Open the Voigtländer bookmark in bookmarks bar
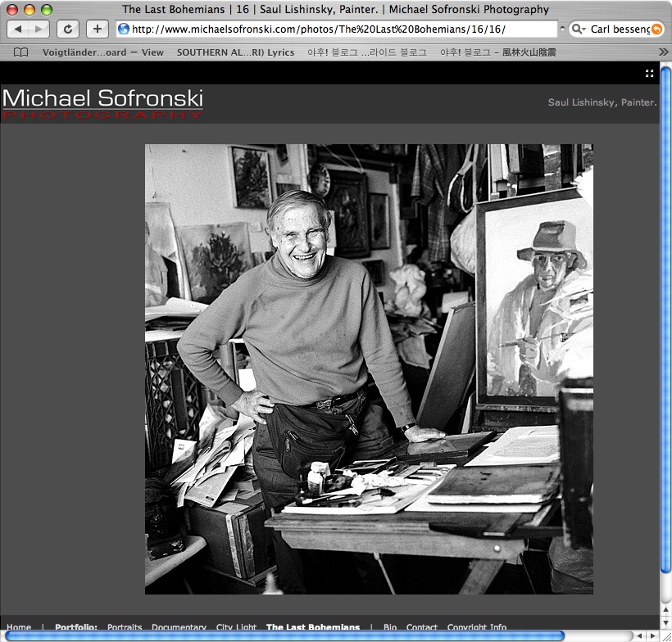 (102, 52)
